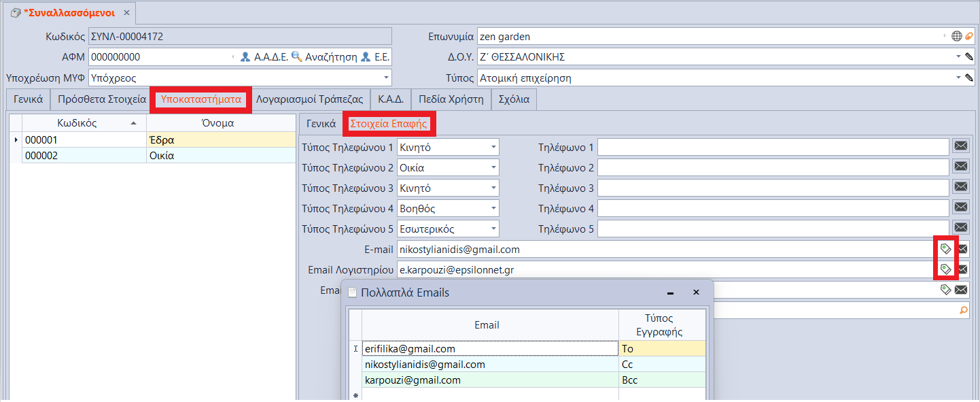Expand the Τύπος Τηλεφώνου 1 dropdown

(x=493, y=147)
